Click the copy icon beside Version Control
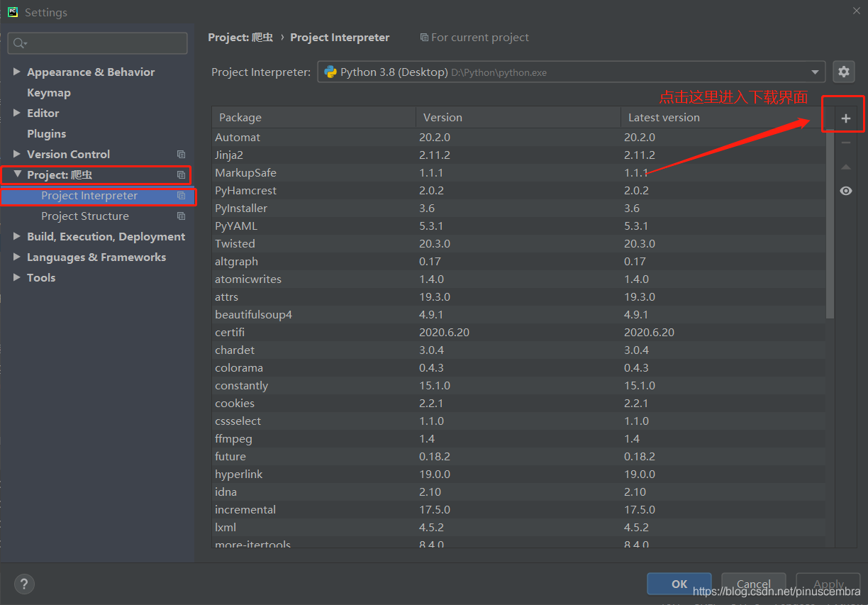The height and width of the screenshot is (605, 868). 181,154
